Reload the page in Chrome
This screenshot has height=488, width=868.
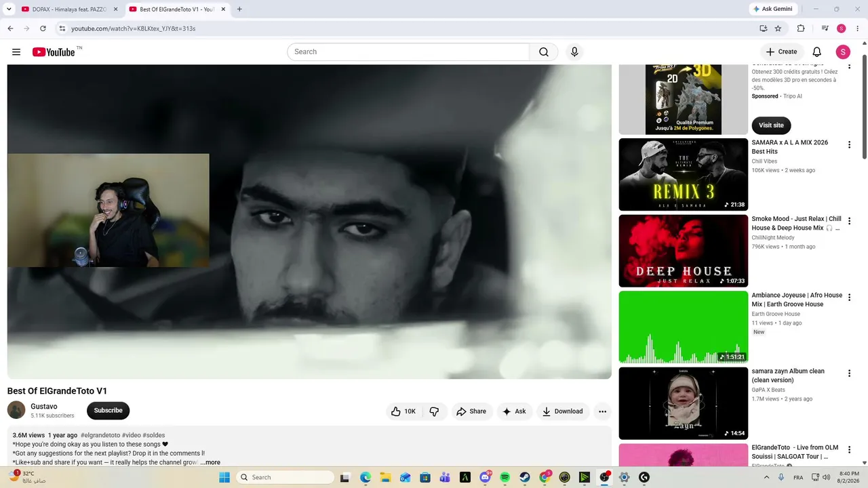click(43, 28)
